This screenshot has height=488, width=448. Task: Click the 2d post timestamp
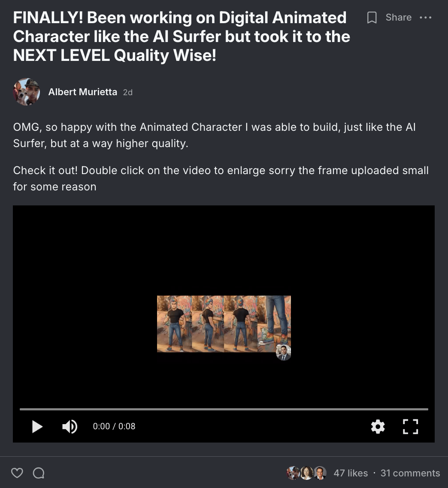128,93
